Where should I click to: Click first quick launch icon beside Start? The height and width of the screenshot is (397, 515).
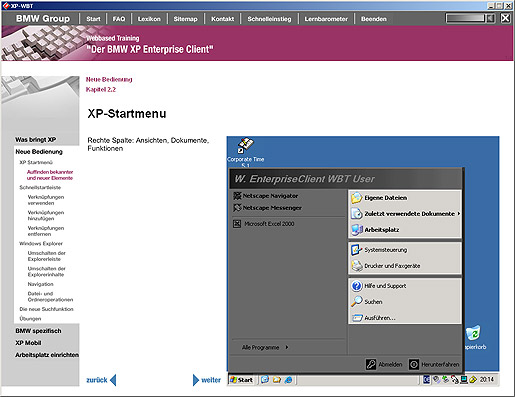tap(265, 379)
